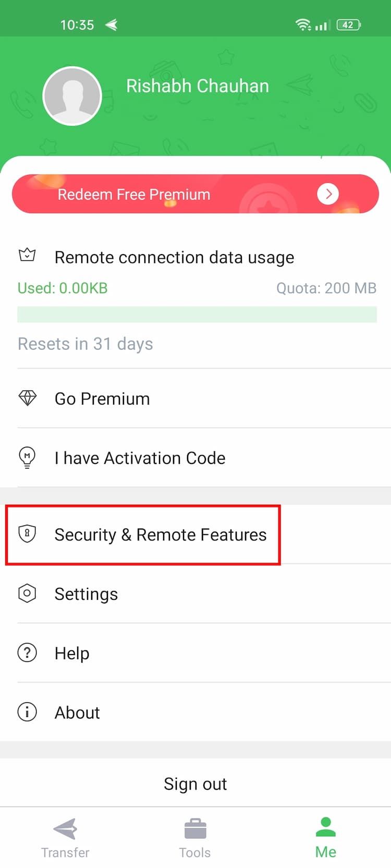Tap the info circle About icon
The width and height of the screenshot is (391, 868).
click(x=27, y=712)
